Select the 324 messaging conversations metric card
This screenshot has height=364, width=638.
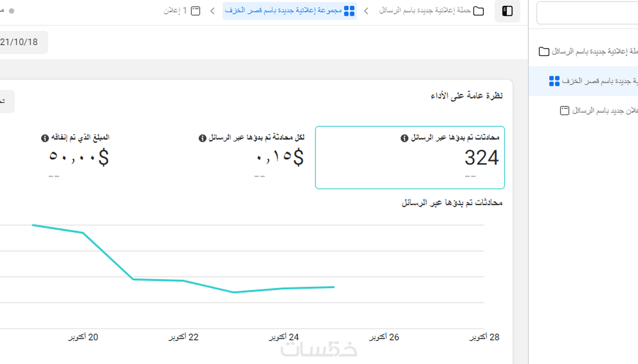tap(410, 158)
